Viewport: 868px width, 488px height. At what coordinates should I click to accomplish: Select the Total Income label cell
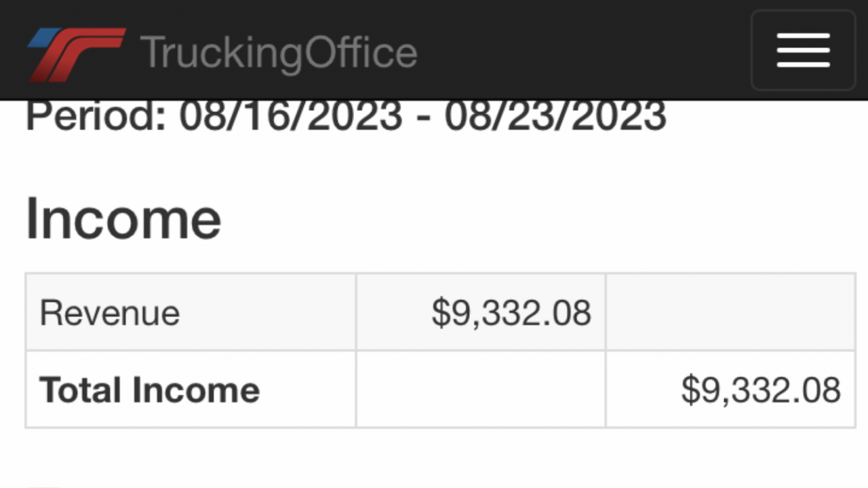[x=149, y=390]
